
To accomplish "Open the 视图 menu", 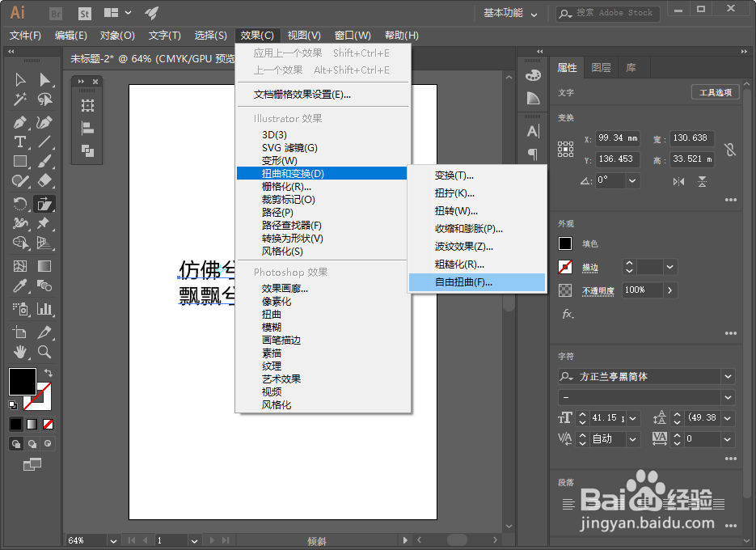I will pyautogui.click(x=303, y=36).
